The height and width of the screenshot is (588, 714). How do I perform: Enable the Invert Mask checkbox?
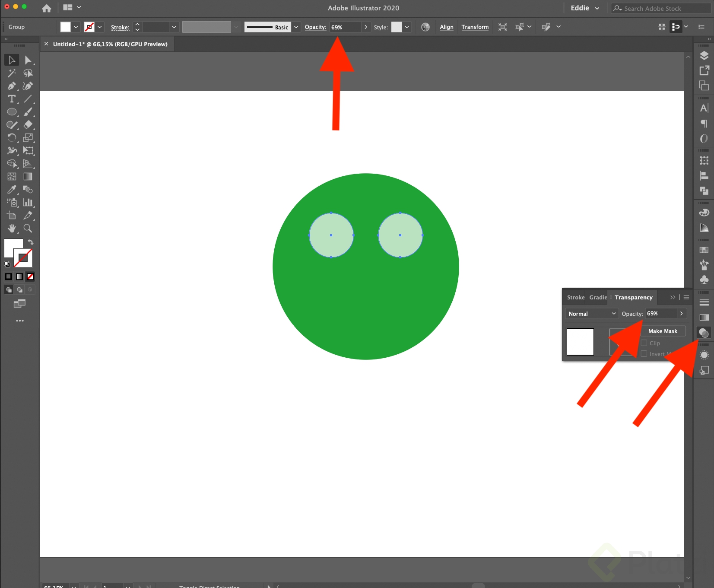(x=644, y=354)
